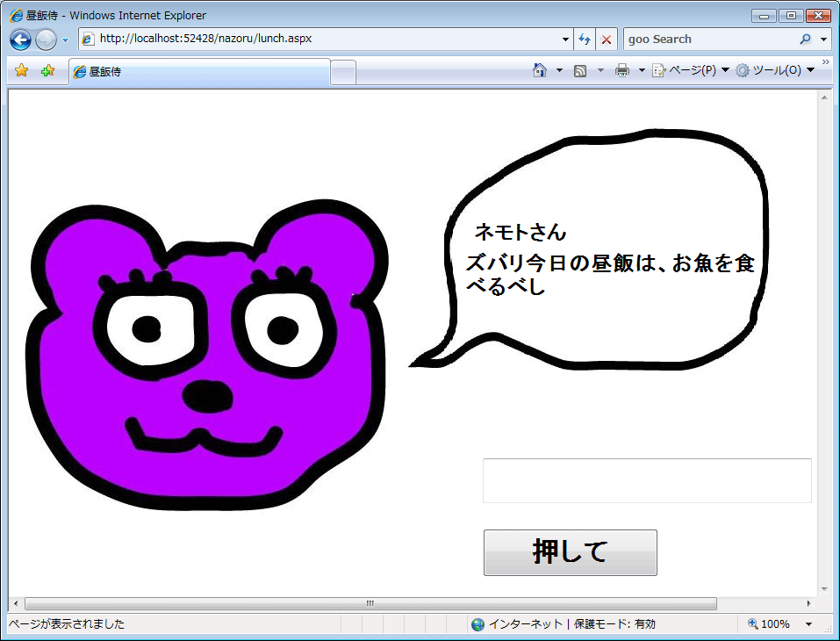Click the 100% zoom level button
Screen dimensions: 840x641
(769, 623)
